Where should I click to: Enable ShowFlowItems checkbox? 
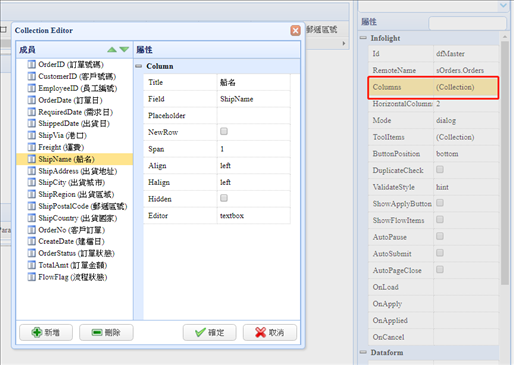(440, 219)
